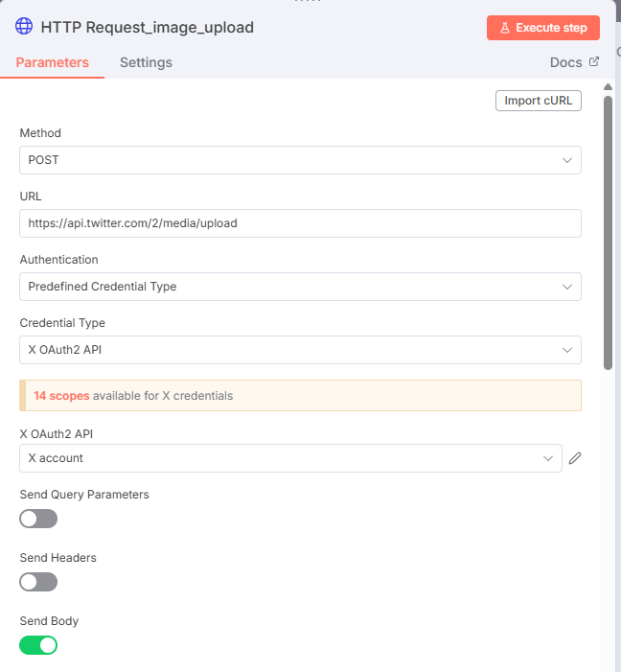Click the flask icon on Execute step

point(504,28)
